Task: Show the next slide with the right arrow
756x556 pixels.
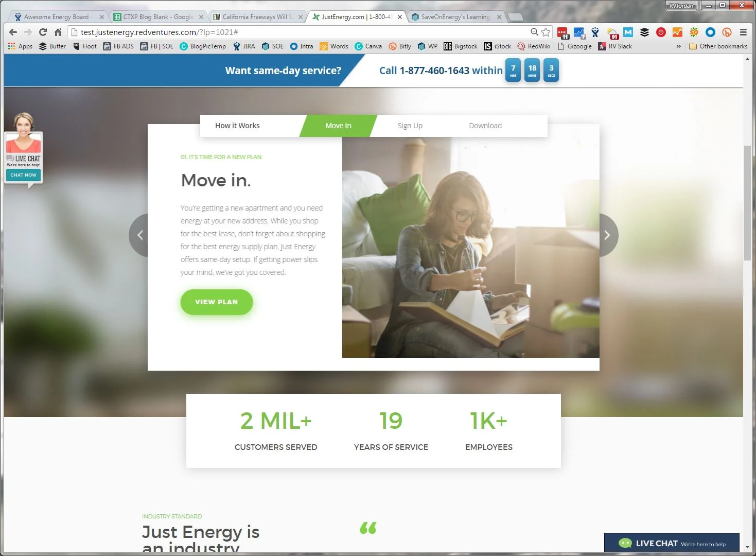Action: [x=608, y=235]
